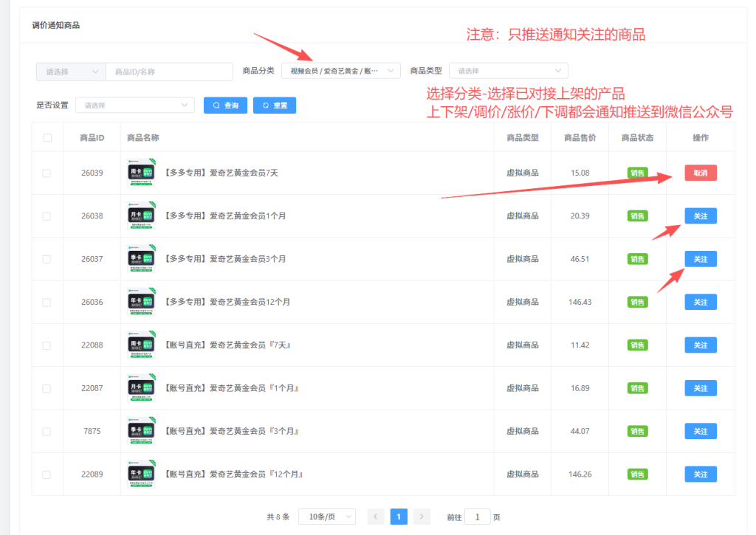Viewport: 756px width, 535px height.
Task: Open the 10条/页 page size dropdown
Action: pos(327,517)
